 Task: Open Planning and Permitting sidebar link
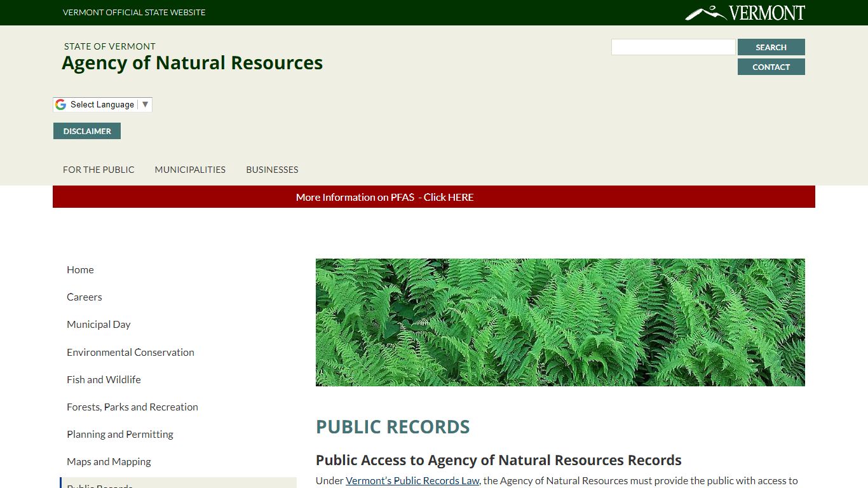click(x=120, y=434)
